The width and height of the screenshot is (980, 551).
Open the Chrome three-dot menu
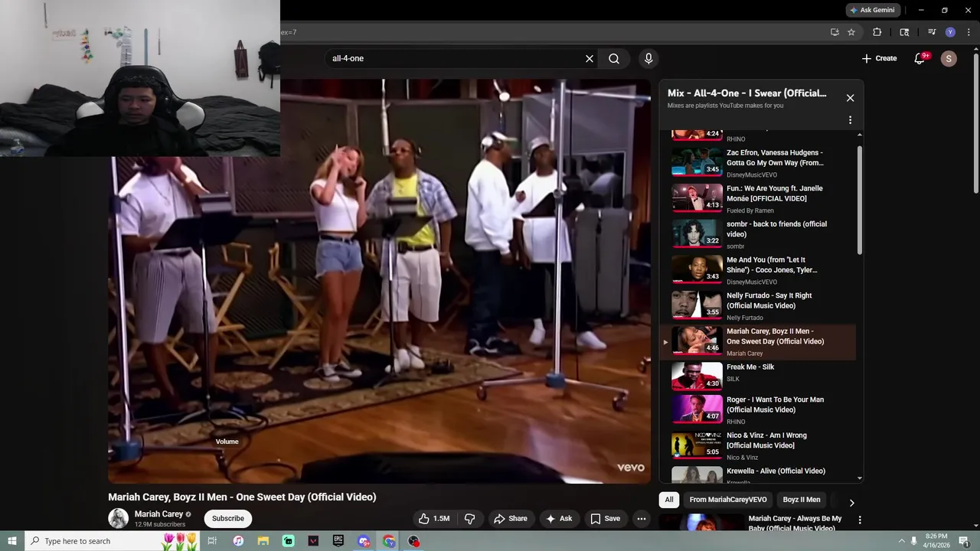pos(969,32)
